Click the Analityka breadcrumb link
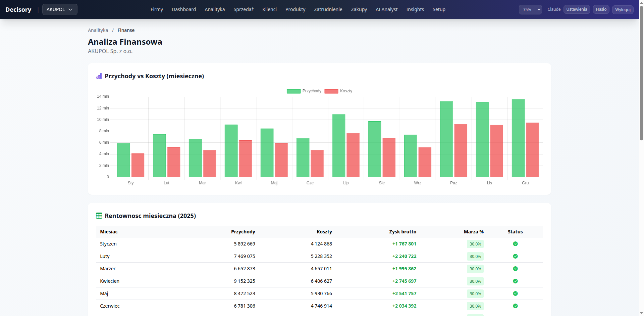This screenshot has height=316, width=644. click(x=98, y=30)
